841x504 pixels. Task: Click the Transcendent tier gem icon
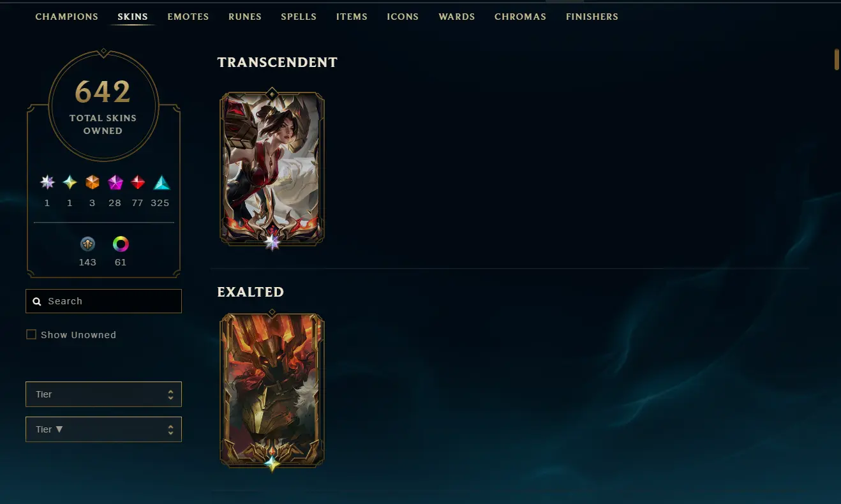(47, 183)
